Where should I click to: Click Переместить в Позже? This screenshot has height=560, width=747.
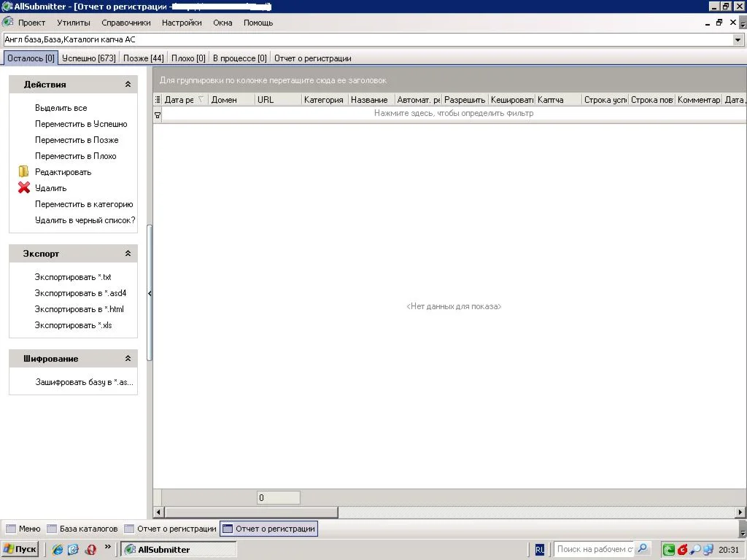(x=77, y=140)
